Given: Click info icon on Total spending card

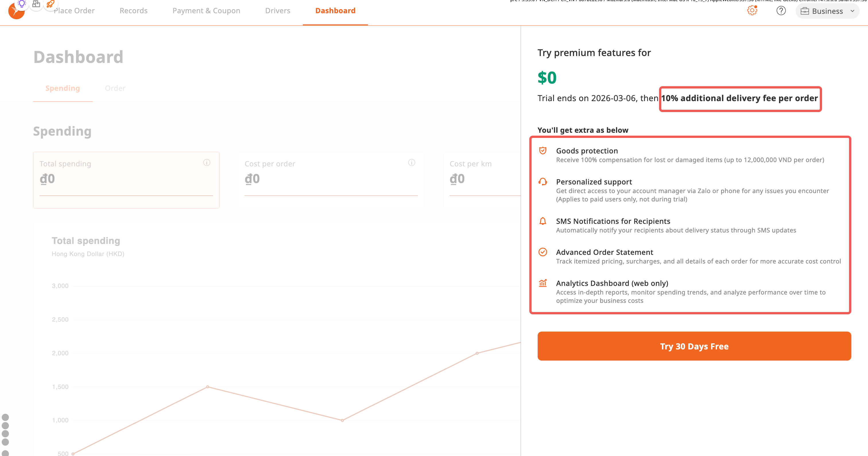Looking at the screenshot, I should [x=207, y=163].
